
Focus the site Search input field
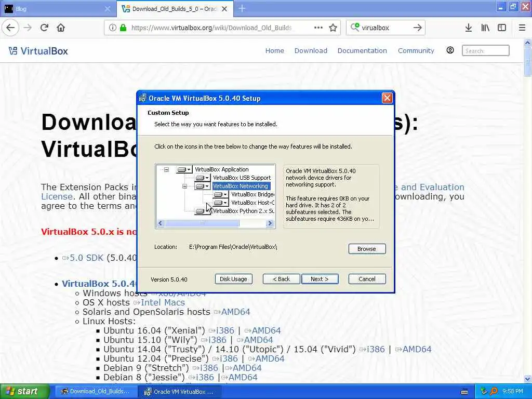pos(486,50)
